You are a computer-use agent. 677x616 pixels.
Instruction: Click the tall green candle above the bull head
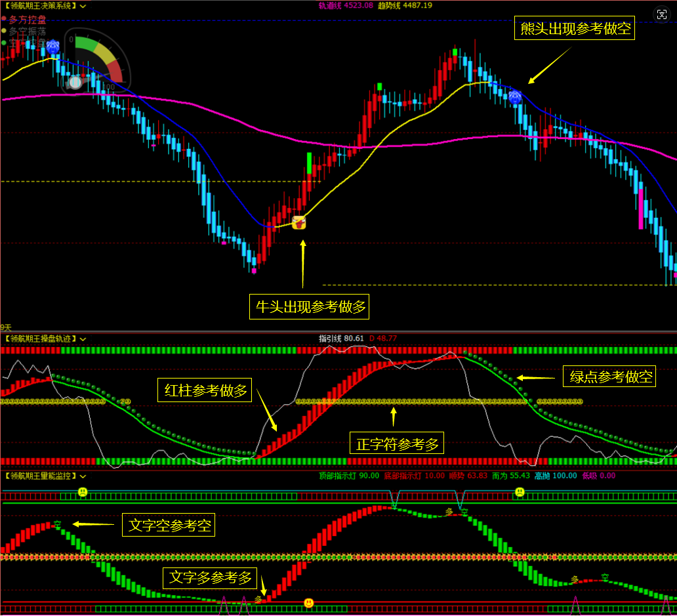click(x=309, y=163)
